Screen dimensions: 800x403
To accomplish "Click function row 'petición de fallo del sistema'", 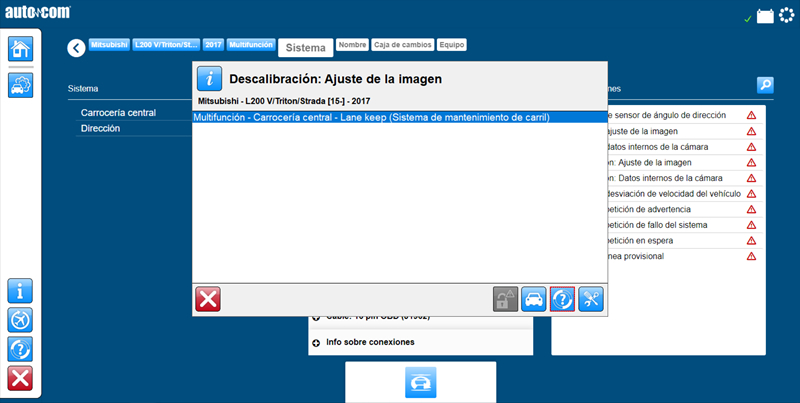I will point(684,225).
